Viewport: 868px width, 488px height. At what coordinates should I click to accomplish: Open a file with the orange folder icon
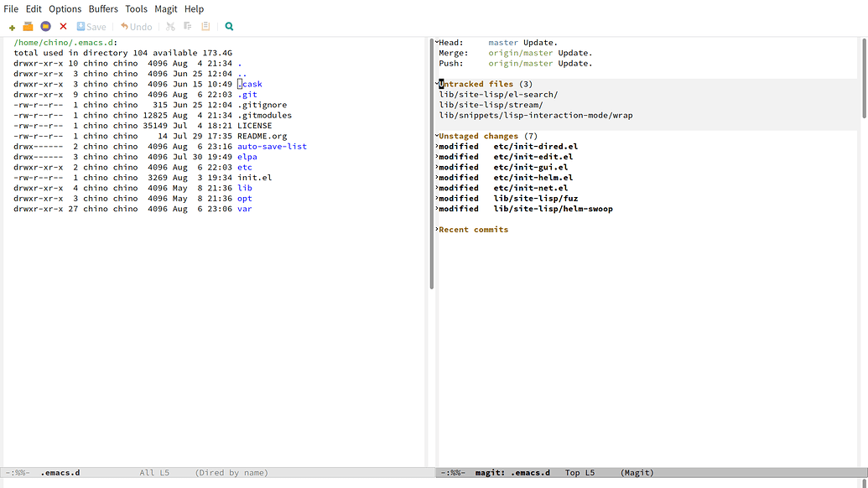tap(28, 27)
